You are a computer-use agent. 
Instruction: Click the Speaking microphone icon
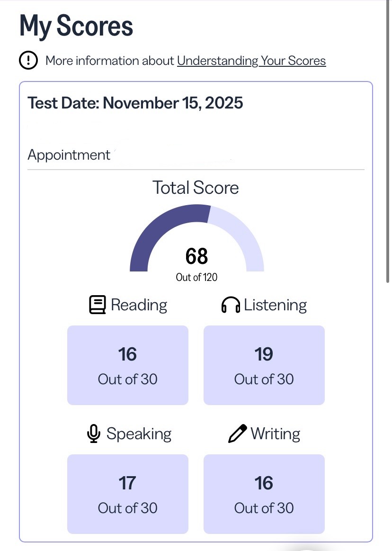coord(94,434)
